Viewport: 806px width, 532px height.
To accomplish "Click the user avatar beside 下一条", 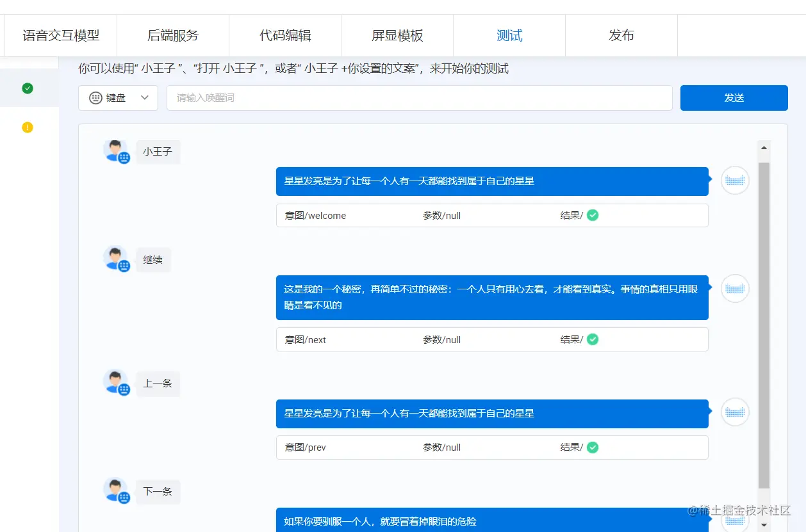I will (x=117, y=491).
